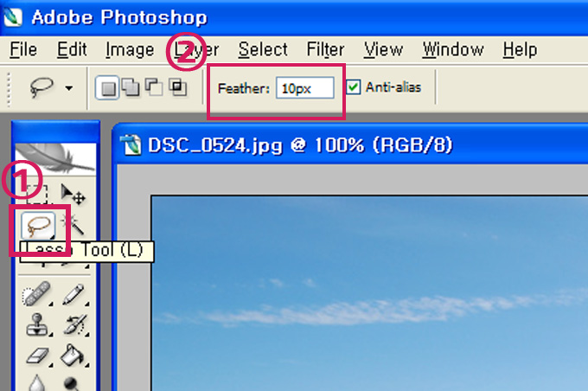Click the Feather value input field

point(305,88)
